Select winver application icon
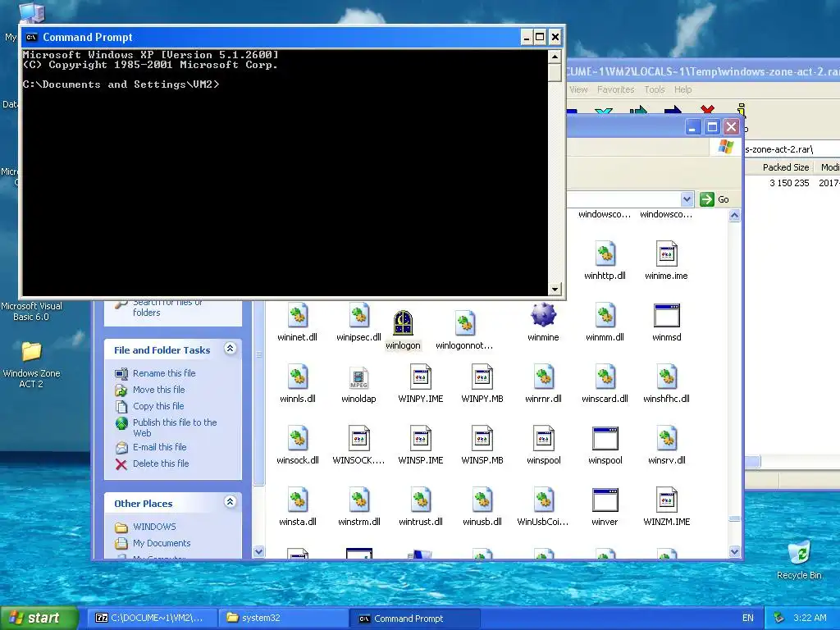 605,500
